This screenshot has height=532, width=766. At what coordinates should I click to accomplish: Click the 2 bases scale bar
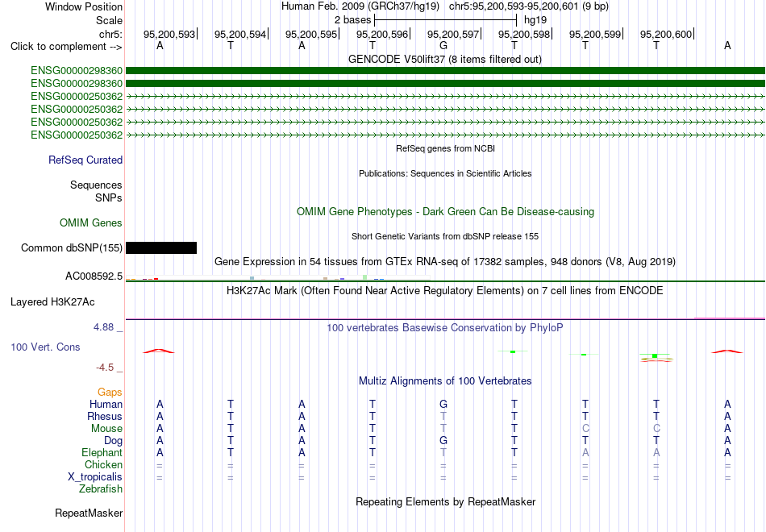click(x=445, y=20)
